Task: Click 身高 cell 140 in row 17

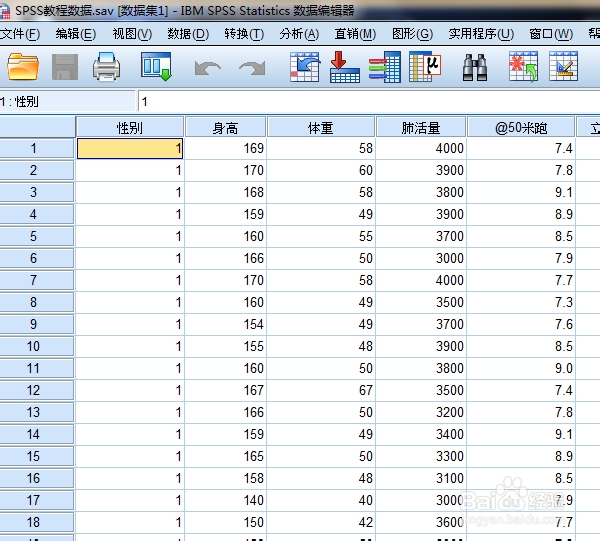Action: pos(225,500)
